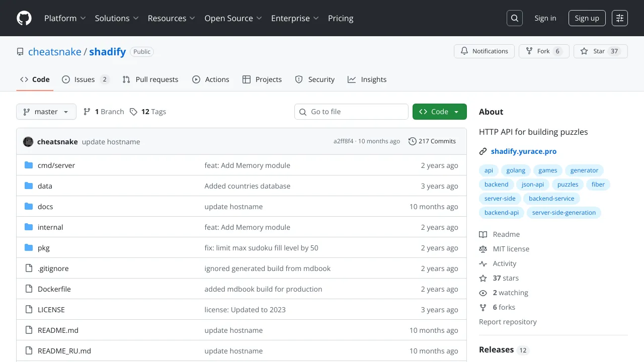
Task: Open commit message 'Added countries database'
Action: tap(248, 186)
